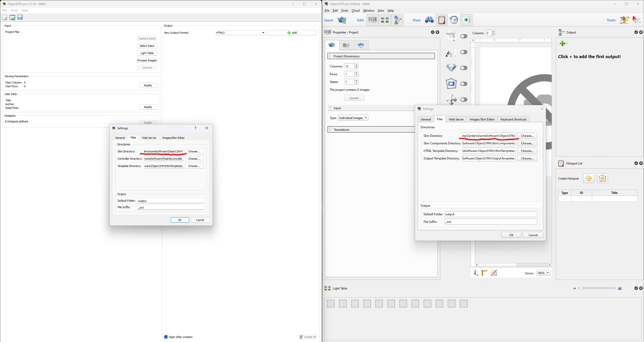
Task: Click the Save floppy disk icon in Object2VR 3.1.10
Action: pos(20,17)
